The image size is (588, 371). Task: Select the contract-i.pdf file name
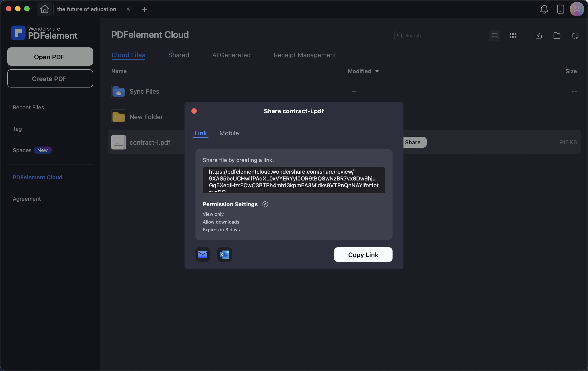[x=150, y=142]
